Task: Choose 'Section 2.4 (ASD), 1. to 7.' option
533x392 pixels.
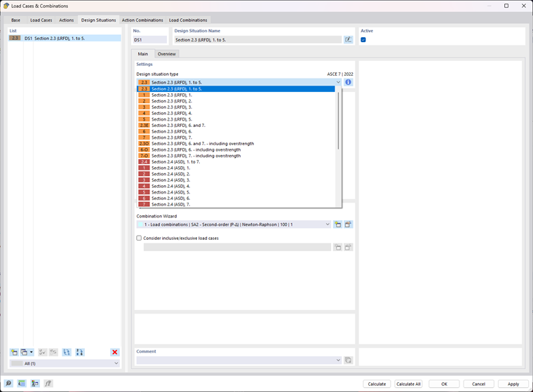Action: pos(236,162)
